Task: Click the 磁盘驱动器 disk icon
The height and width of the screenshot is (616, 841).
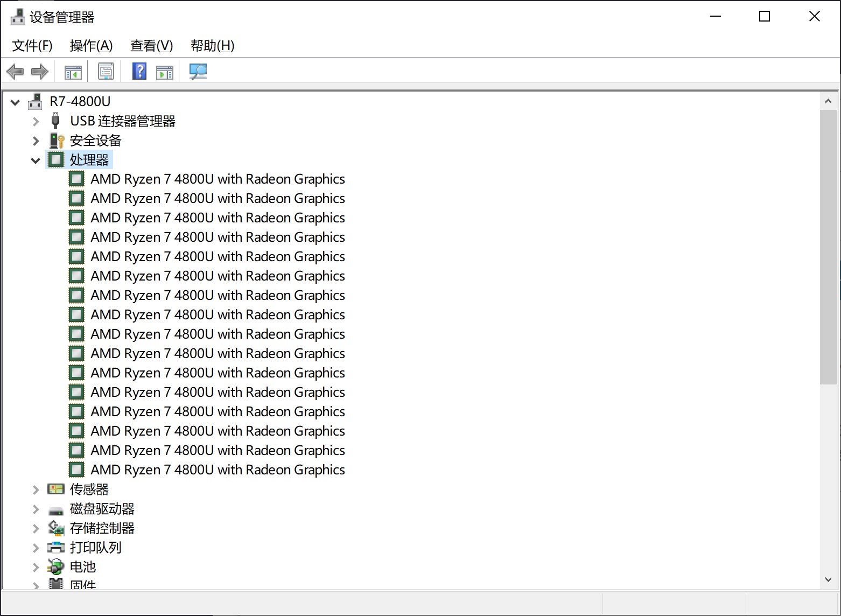Action: (x=56, y=510)
